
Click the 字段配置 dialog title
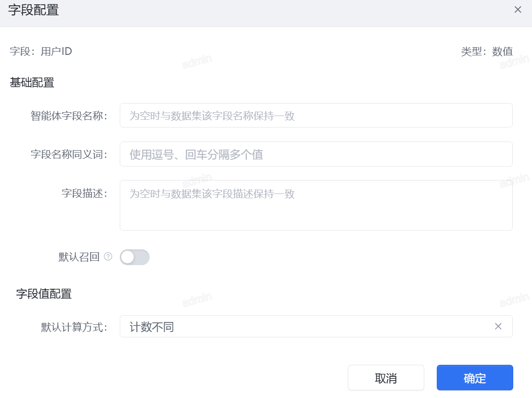(33, 10)
